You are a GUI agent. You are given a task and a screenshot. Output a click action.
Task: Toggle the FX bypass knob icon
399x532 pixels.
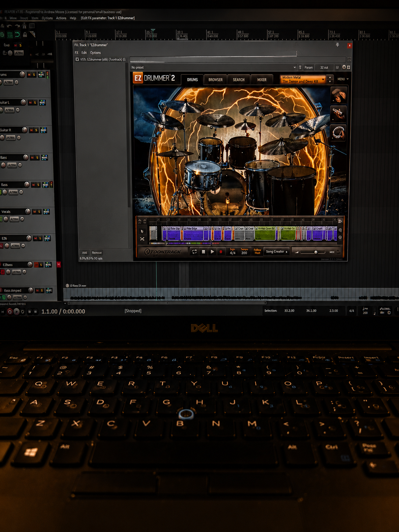(x=344, y=67)
